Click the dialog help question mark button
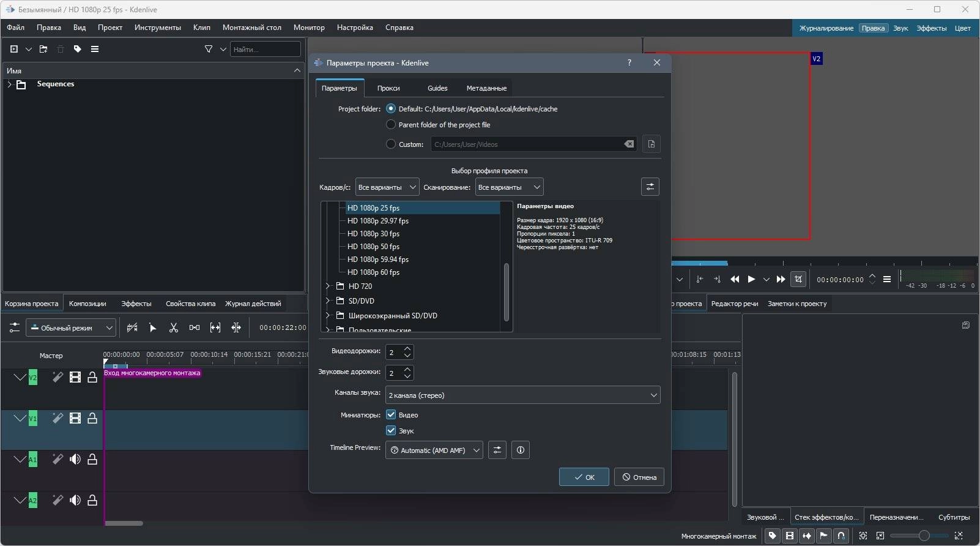The image size is (980, 546). [629, 62]
